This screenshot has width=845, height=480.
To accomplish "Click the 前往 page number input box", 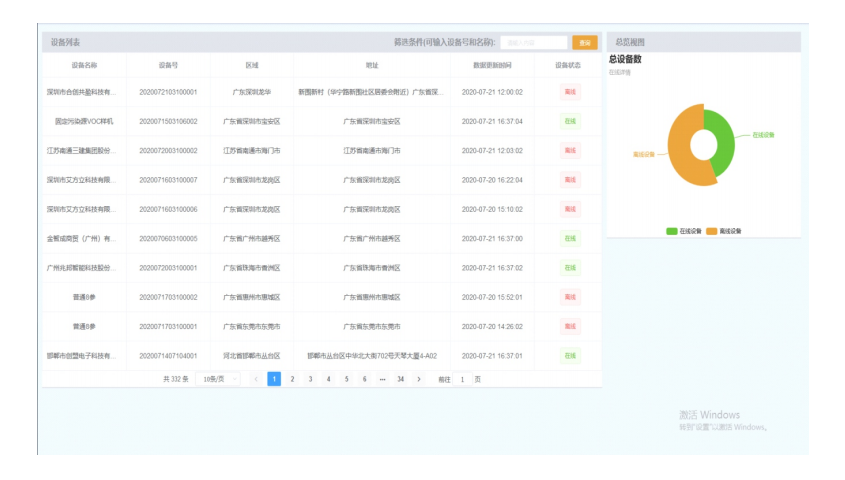I will pos(463,379).
